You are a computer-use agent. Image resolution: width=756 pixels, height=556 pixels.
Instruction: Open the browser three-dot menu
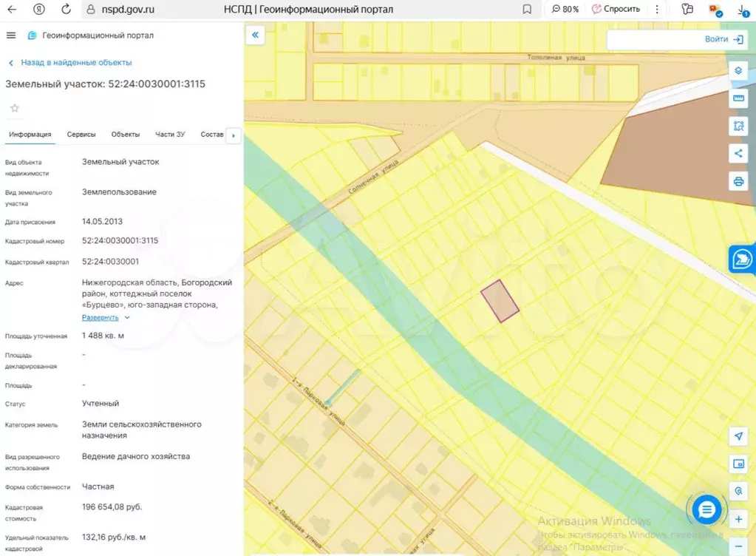[657, 9]
